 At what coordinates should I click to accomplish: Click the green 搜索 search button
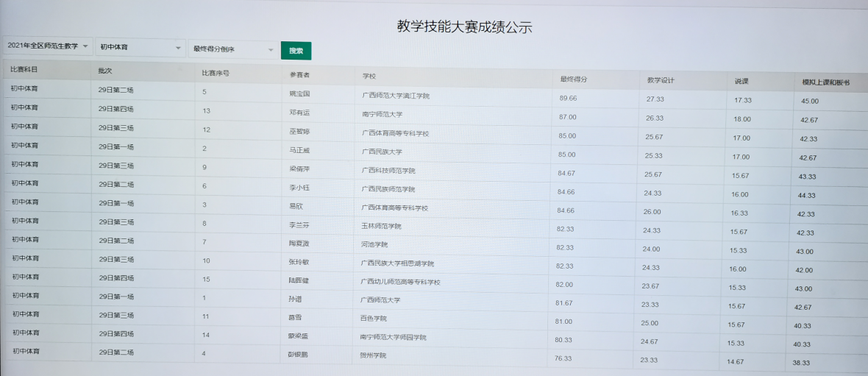pyautogui.click(x=296, y=51)
